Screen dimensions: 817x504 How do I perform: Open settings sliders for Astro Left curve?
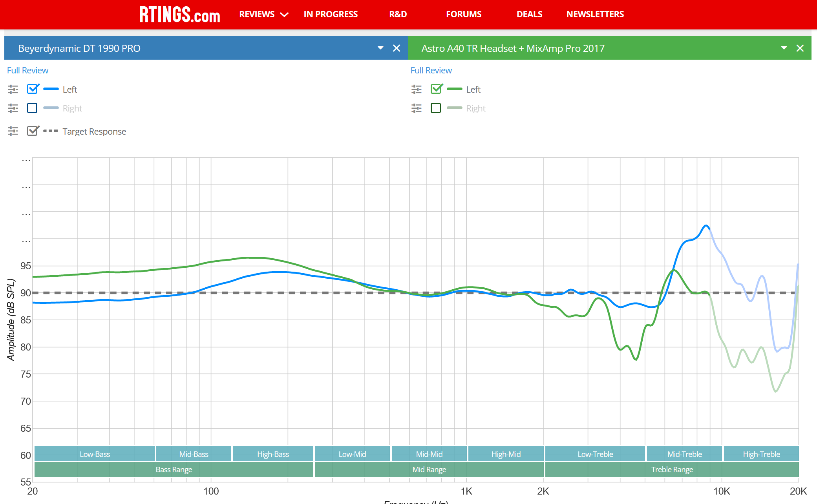(x=417, y=89)
